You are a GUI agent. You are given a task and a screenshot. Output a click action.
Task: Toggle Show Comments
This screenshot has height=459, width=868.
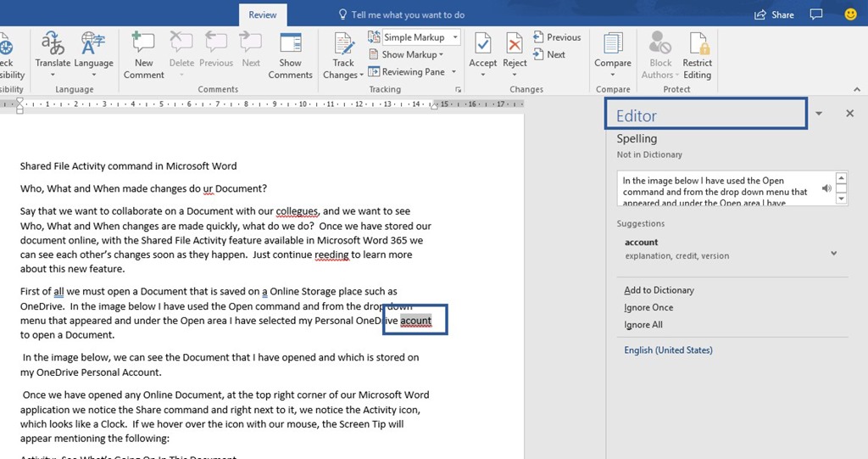click(x=290, y=55)
